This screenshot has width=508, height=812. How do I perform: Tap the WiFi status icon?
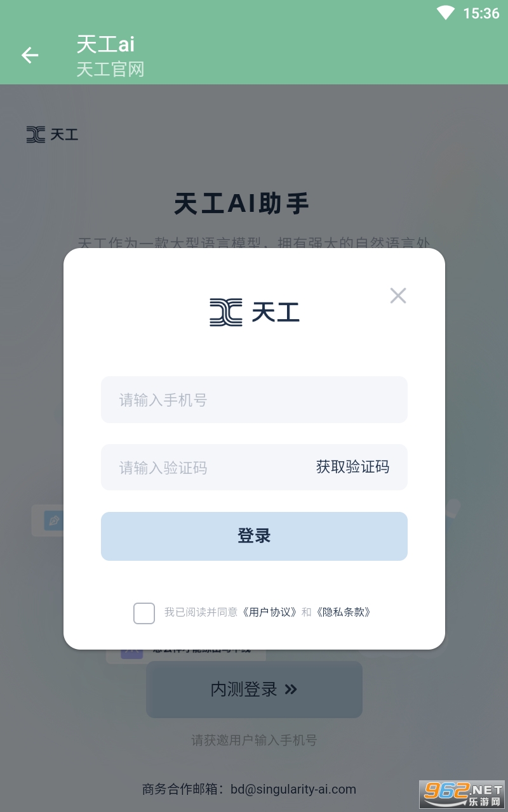(x=446, y=13)
